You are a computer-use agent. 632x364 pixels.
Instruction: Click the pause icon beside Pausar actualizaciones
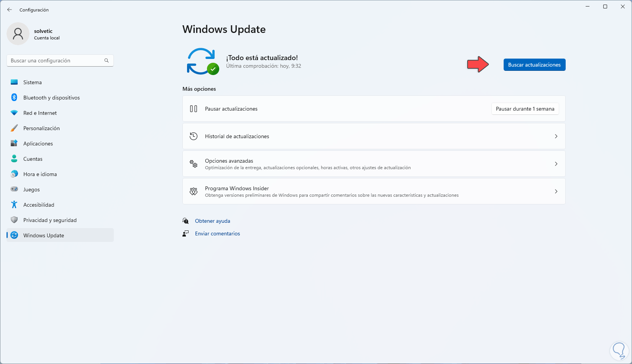(194, 109)
